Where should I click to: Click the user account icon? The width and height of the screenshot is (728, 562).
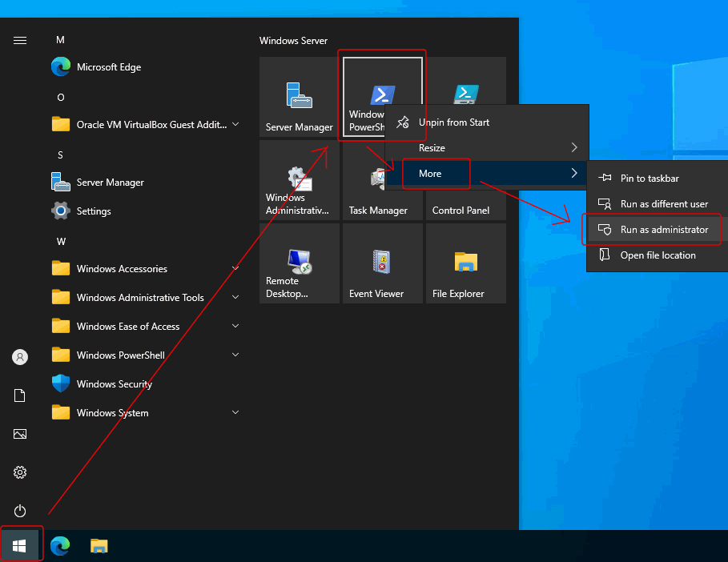point(20,357)
